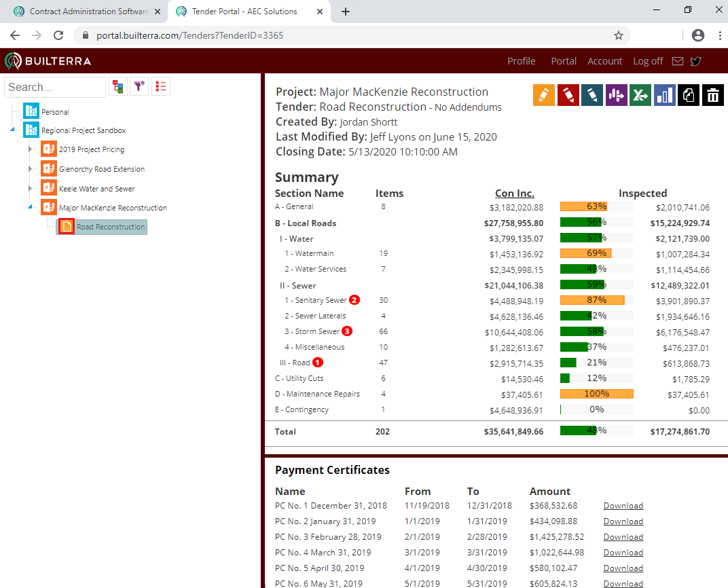Click the total amount $35,641,849.66
The image size is (728, 588).
tap(513, 432)
